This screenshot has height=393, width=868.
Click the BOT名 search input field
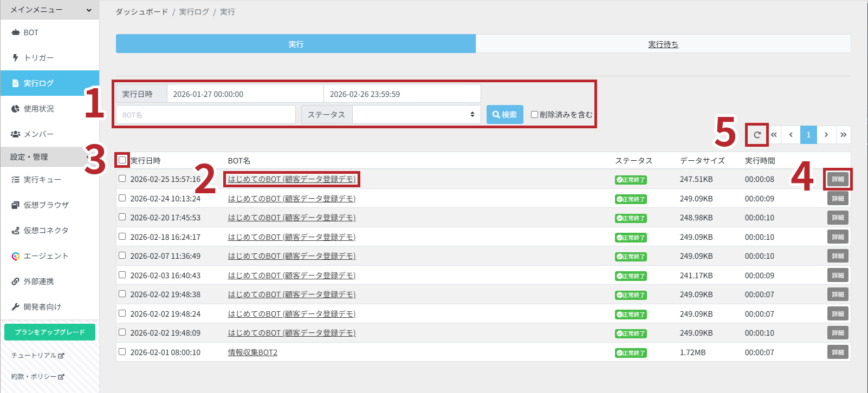coord(206,115)
